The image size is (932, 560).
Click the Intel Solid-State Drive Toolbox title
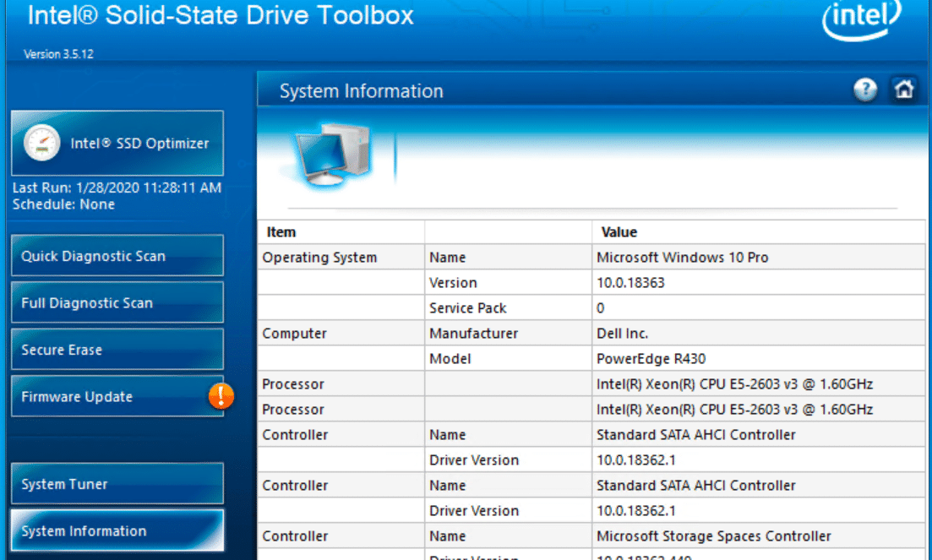tap(221, 15)
